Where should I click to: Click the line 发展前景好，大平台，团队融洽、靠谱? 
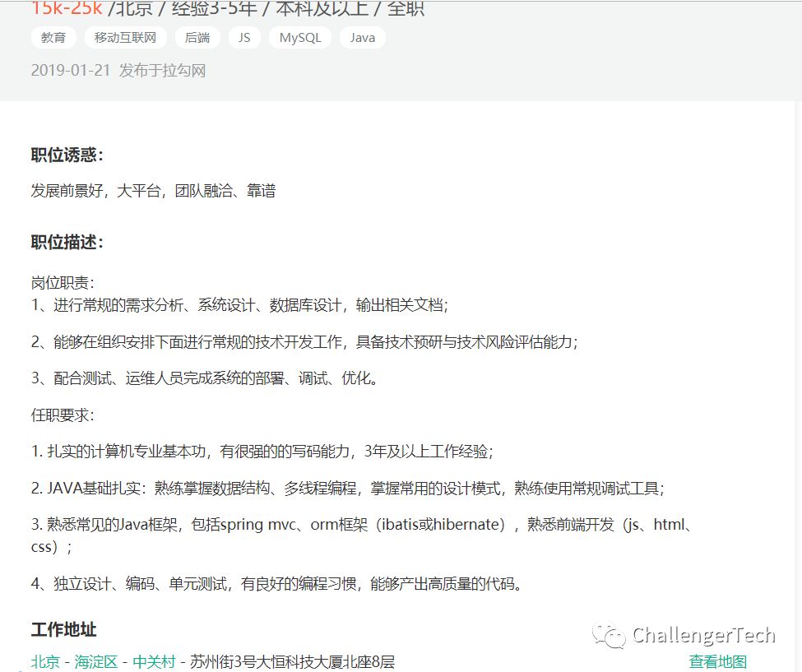click(x=154, y=191)
